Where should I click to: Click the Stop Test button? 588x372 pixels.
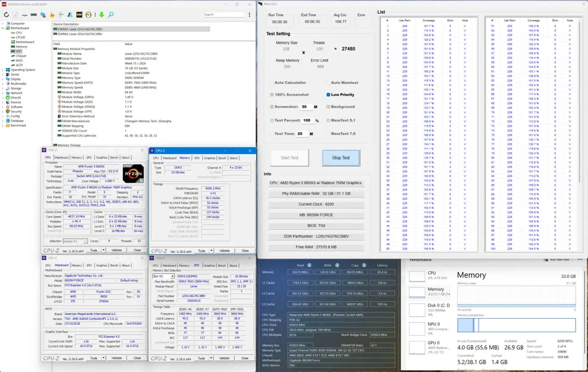coord(341,158)
